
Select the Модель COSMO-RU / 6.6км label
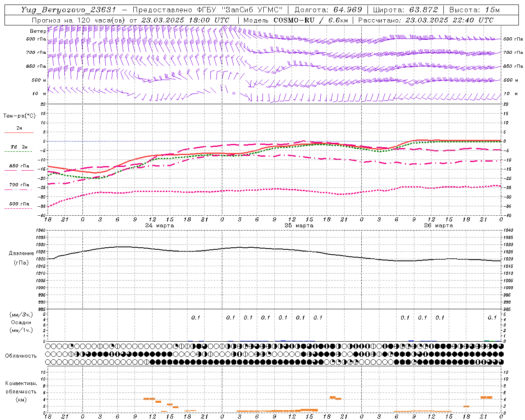[x=295, y=20]
